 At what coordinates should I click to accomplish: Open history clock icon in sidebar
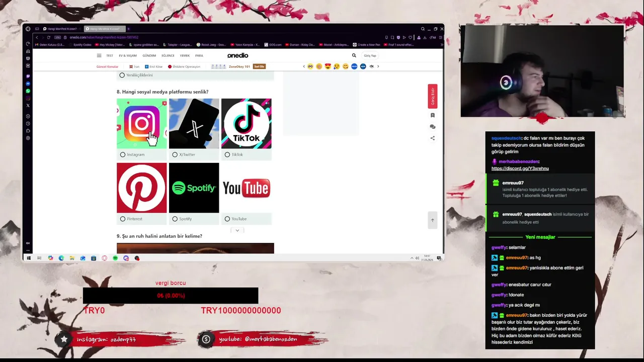coord(28,123)
